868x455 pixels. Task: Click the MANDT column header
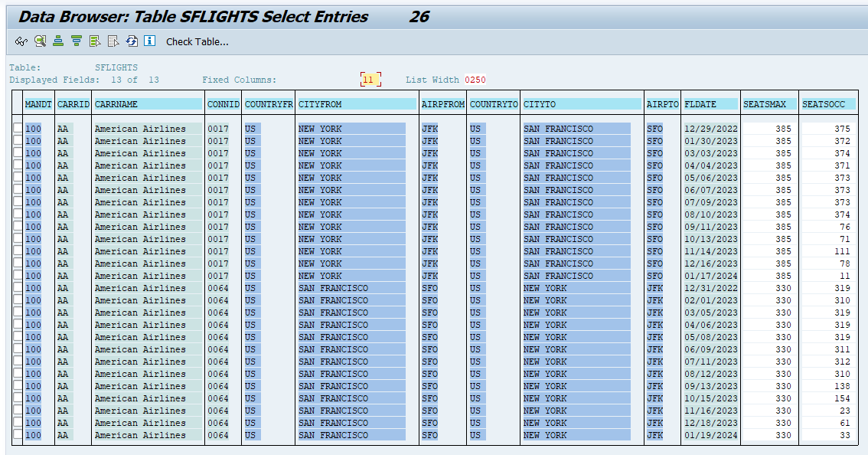(x=38, y=104)
